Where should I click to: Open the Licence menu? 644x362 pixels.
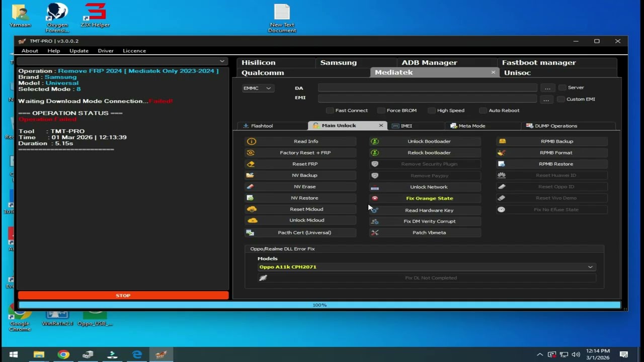tap(134, 51)
